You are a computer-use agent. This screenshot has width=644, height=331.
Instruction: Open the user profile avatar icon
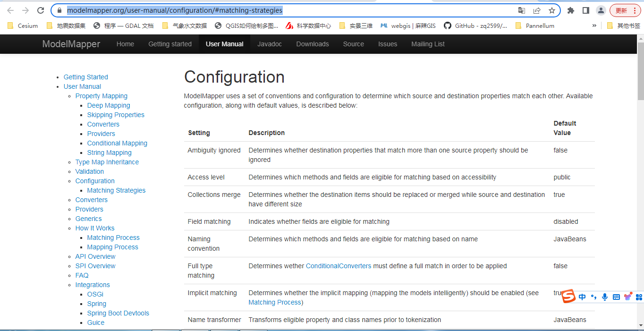[601, 10]
